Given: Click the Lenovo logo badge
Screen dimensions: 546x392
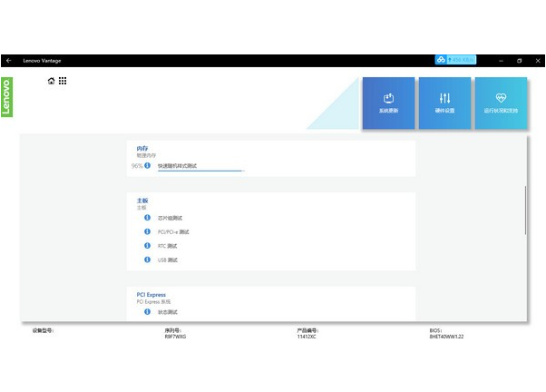Looking at the screenshot, I should pyautogui.click(x=7, y=97).
